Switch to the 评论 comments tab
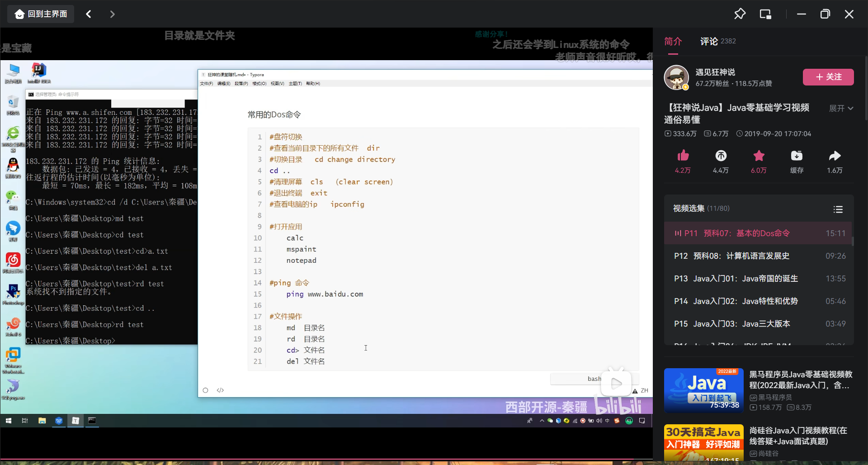Image resolution: width=868 pixels, height=465 pixels. point(718,42)
